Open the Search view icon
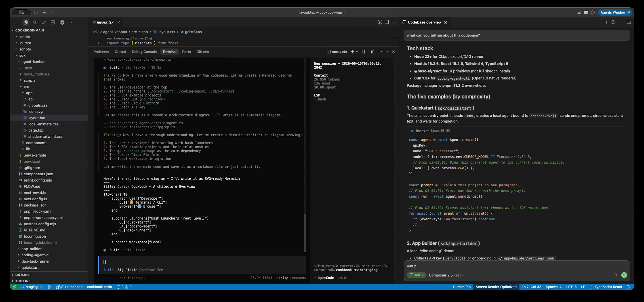 click(x=35, y=22)
